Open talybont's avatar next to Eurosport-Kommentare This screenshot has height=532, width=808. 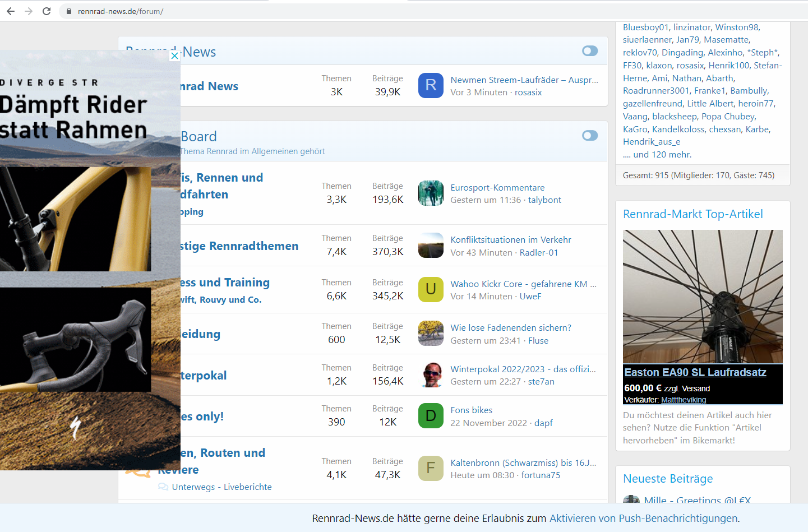pyautogui.click(x=431, y=193)
